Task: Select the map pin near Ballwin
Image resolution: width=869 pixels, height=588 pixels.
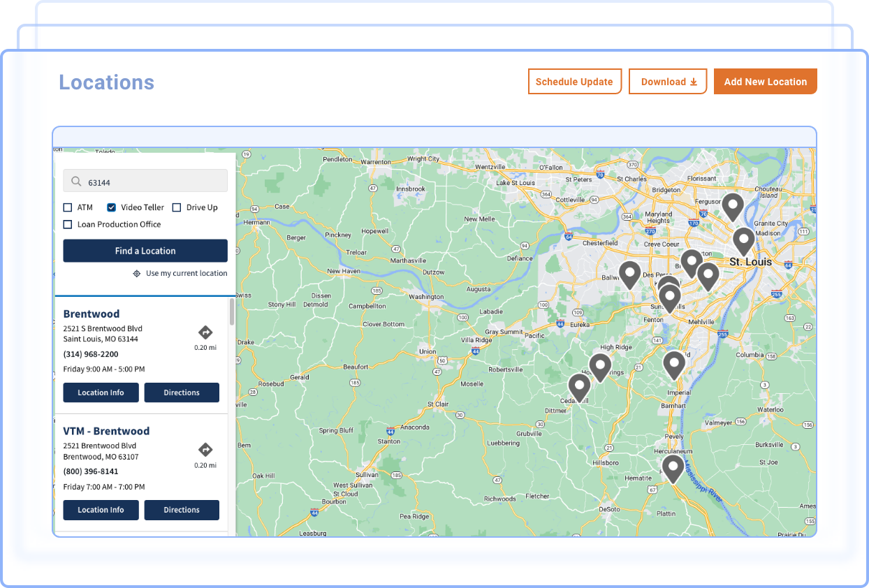Action: (x=629, y=274)
